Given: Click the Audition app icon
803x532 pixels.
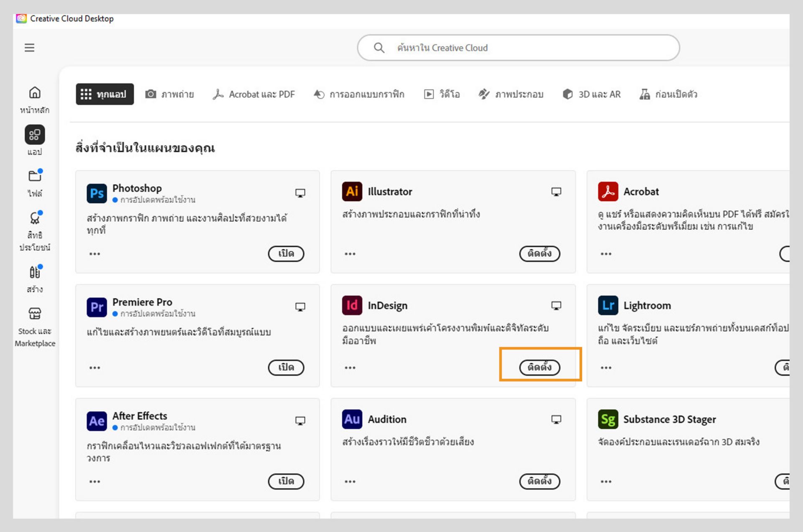Looking at the screenshot, I should pos(352,419).
